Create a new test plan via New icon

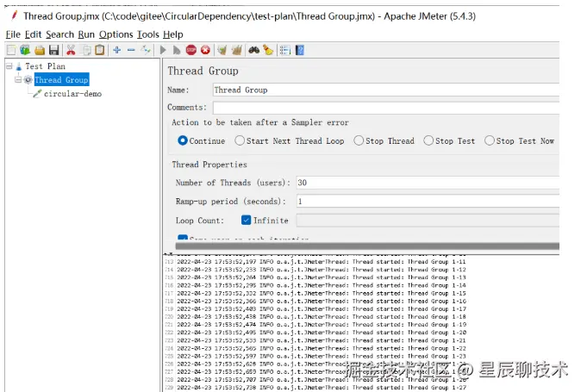pos(11,50)
